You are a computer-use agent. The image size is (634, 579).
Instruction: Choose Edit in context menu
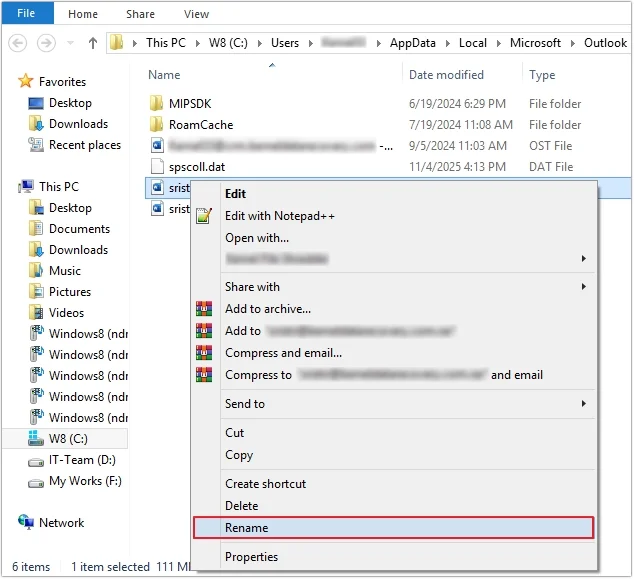[235, 194]
